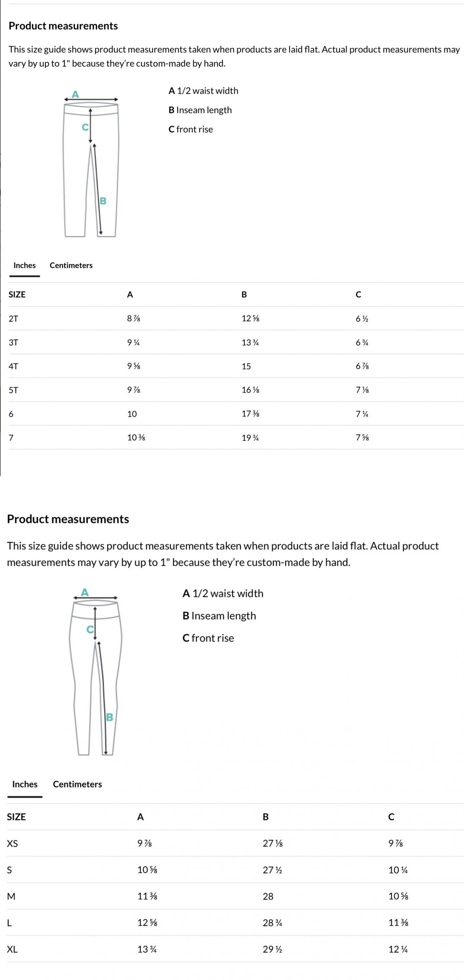Click the teal A label on toddler pants diagram

[x=75, y=93]
